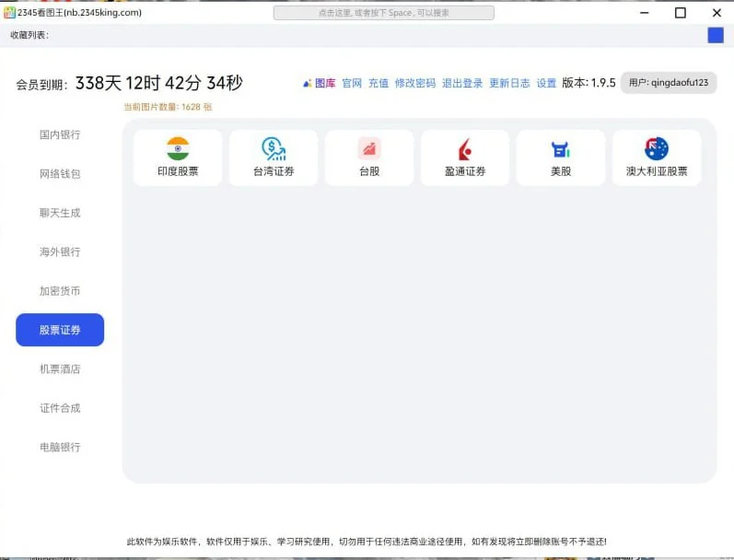Select the 电脑银行 category
Image resolution: width=734 pixels, height=560 pixels.
tap(60, 447)
